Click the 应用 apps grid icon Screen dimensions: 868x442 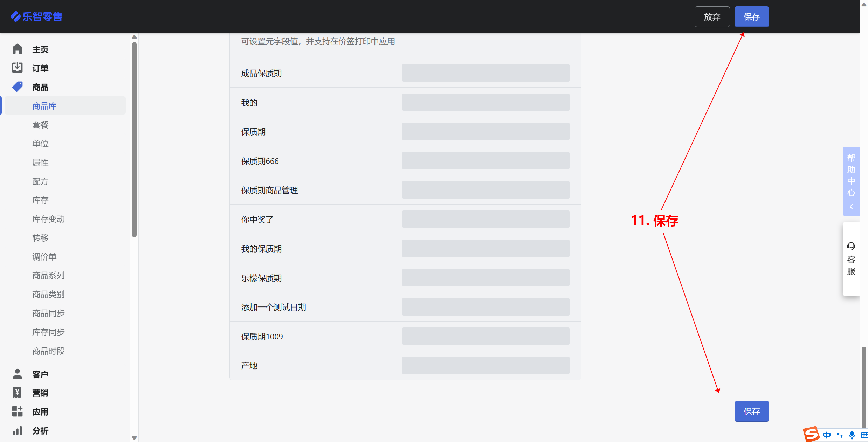(x=17, y=412)
